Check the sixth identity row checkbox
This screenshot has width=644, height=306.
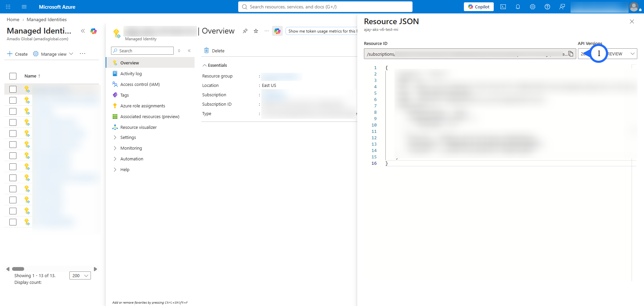point(13,145)
